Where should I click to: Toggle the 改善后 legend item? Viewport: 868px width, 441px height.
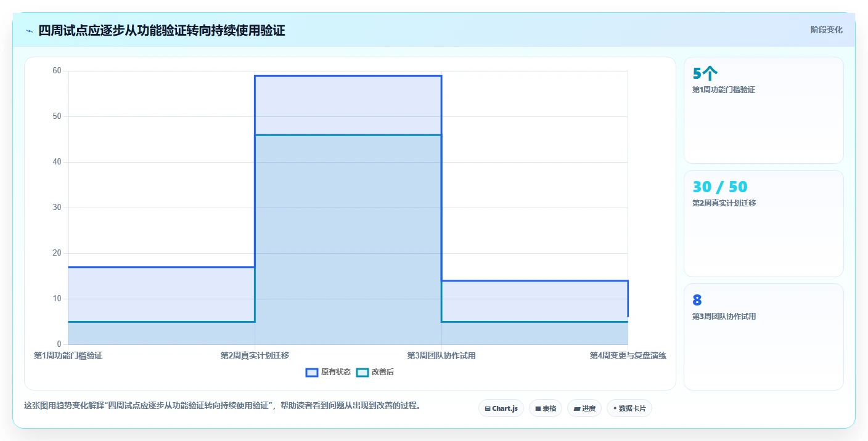point(375,372)
